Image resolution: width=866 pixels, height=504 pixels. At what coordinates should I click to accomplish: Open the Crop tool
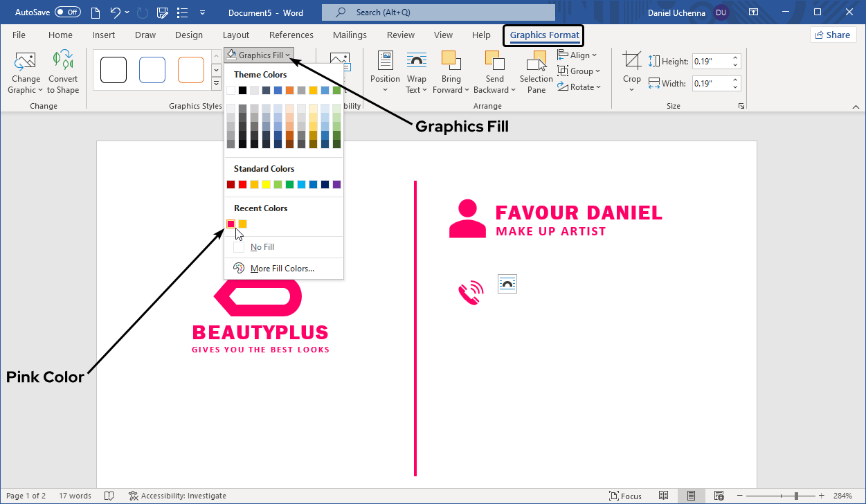click(631, 61)
